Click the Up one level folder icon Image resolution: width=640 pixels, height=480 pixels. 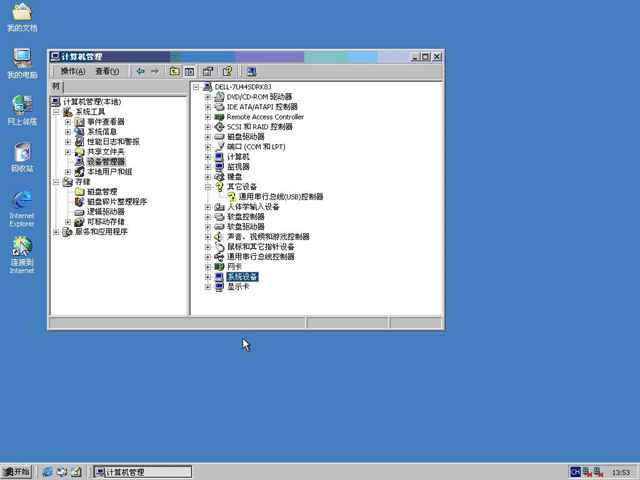(x=174, y=71)
